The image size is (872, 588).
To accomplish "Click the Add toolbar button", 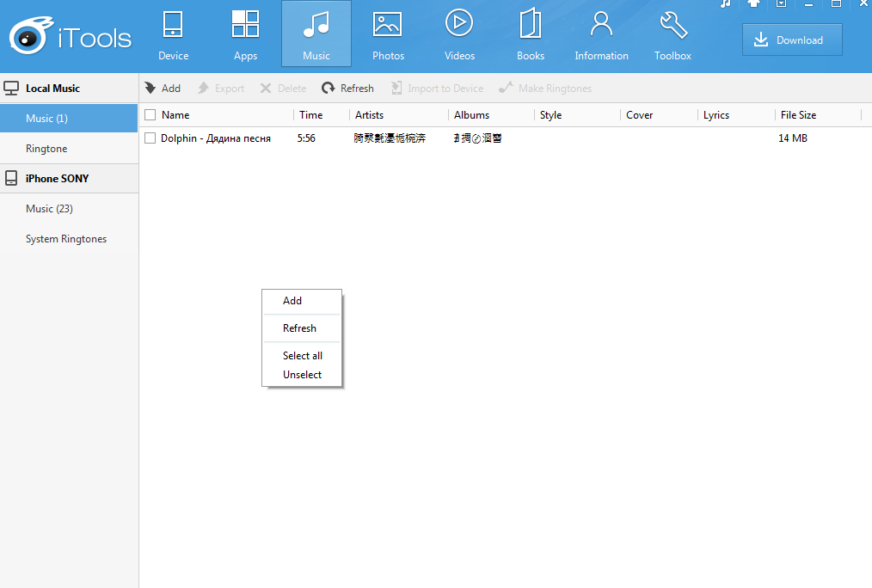I will point(163,89).
